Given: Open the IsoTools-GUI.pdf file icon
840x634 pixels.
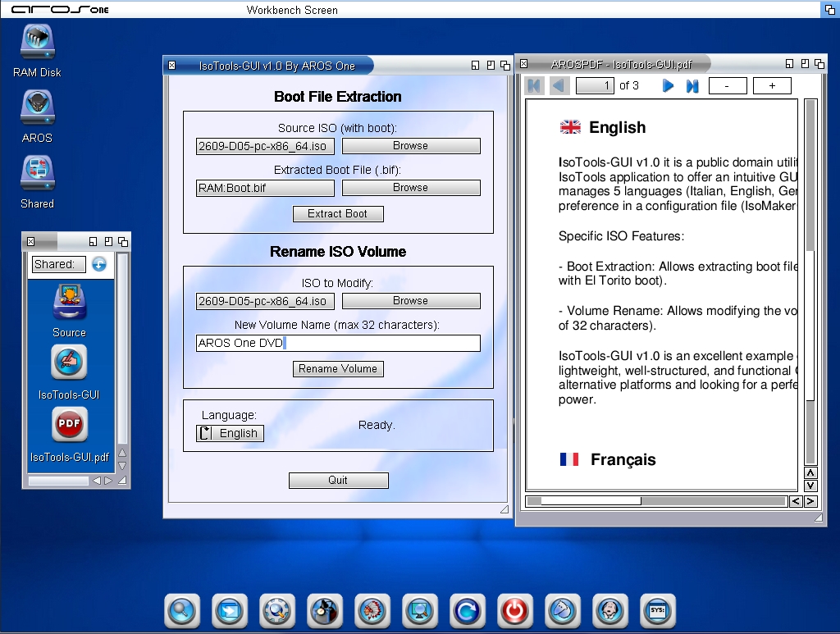Looking at the screenshot, I should 69,425.
